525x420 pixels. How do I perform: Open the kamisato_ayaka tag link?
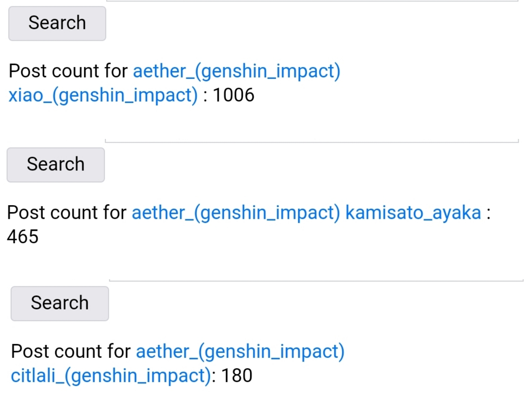pos(413,213)
